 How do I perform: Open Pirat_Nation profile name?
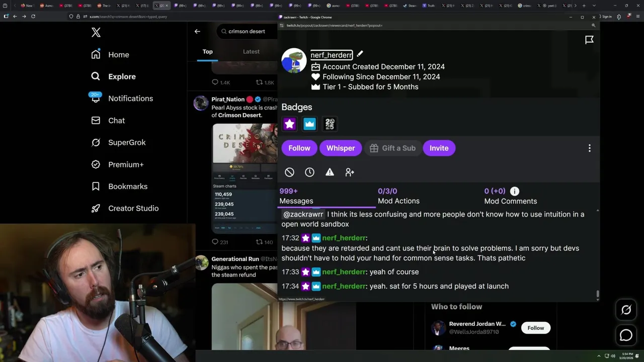point(227,100)
